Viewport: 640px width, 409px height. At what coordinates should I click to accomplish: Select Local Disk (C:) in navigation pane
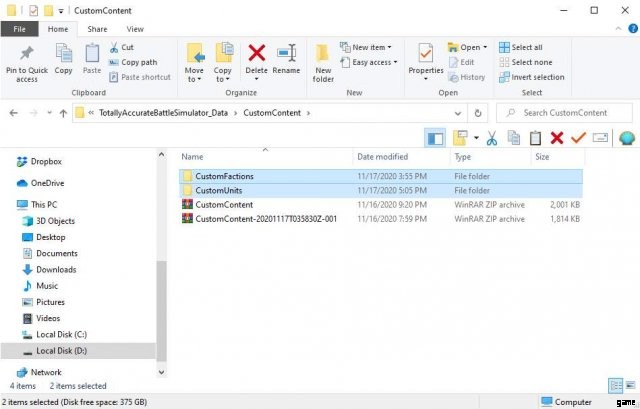tap(61, 334)
